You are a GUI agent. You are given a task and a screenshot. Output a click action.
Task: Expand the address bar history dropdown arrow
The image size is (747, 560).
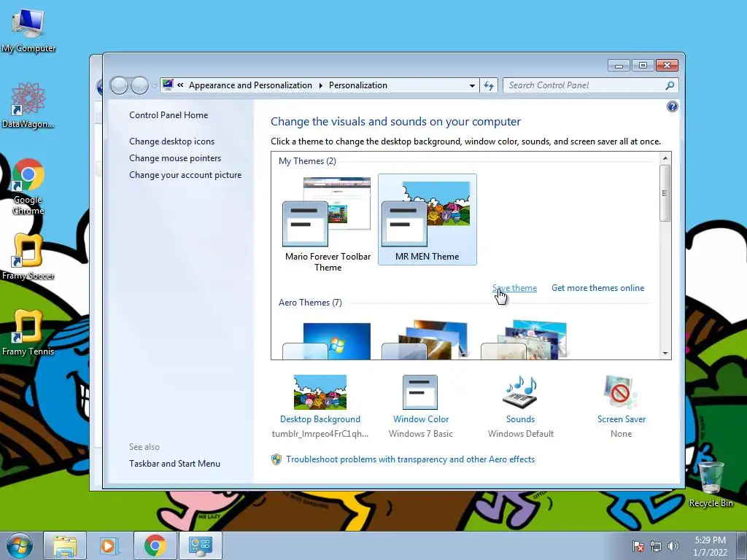click(x=472, y=86)
